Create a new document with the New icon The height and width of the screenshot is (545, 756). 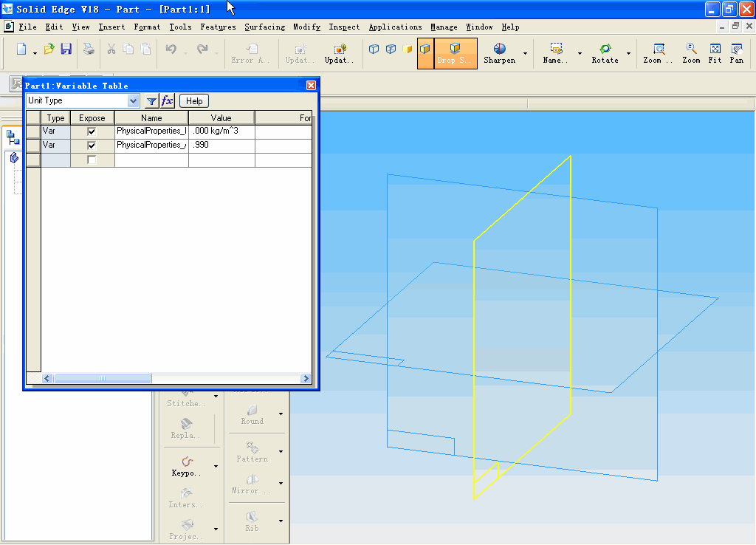(x=21, y=49)
